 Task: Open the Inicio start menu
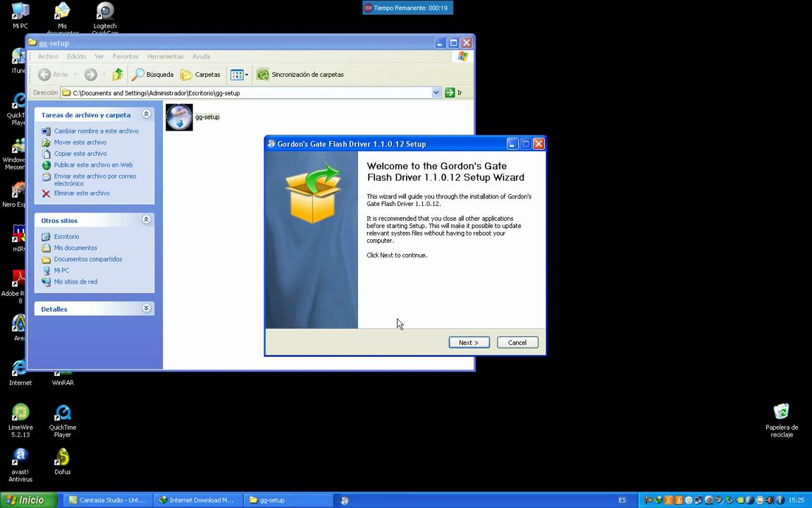pyautogui.click(x=28, y=500)
